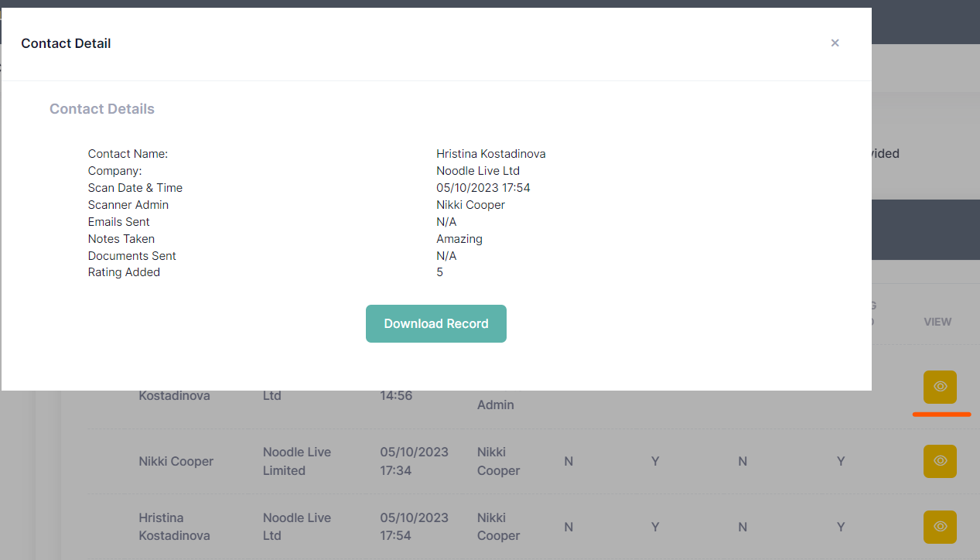Click the Contact Details section heading

(102, 109)
